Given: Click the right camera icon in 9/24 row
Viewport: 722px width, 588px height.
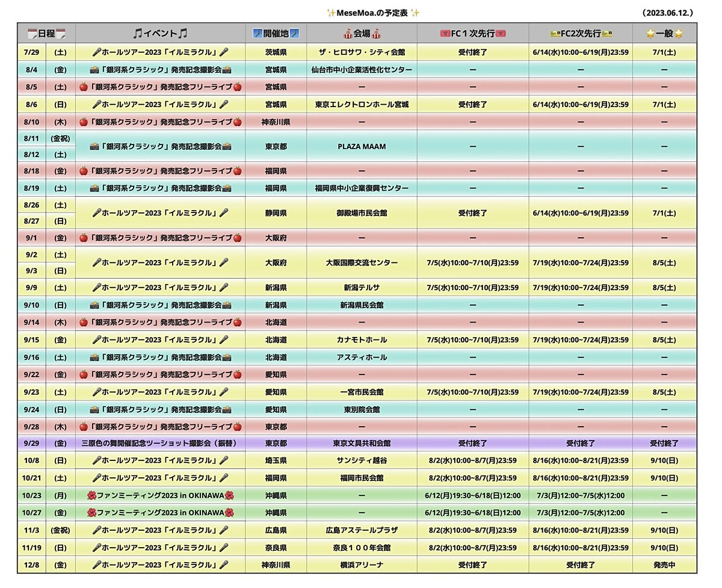Looking at the screenshot, I should click(x=227, y=409).
